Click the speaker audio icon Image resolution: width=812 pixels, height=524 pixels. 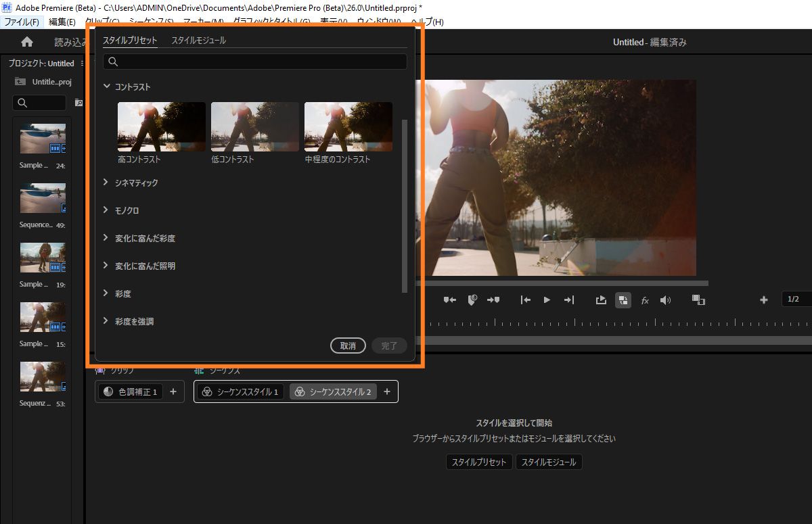666,300
